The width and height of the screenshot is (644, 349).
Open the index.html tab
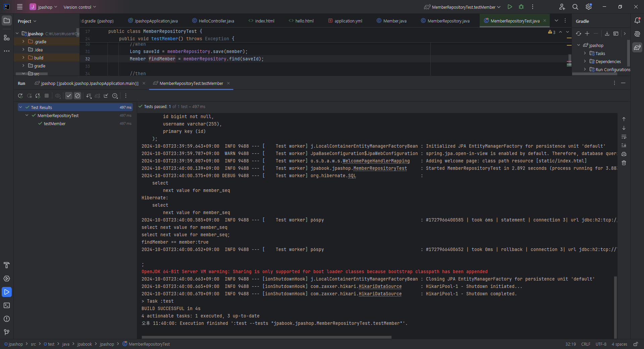click(261, 21)
